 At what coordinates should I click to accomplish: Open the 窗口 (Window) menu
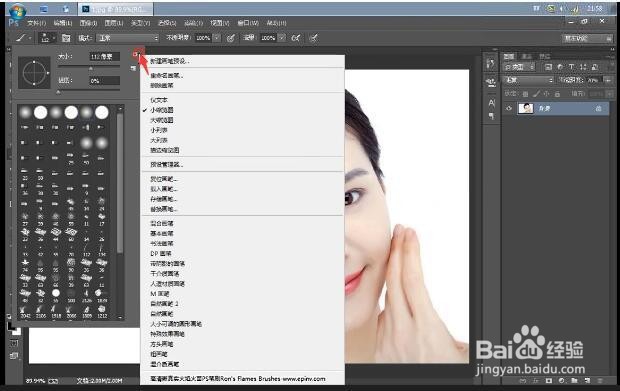point(248,23)
